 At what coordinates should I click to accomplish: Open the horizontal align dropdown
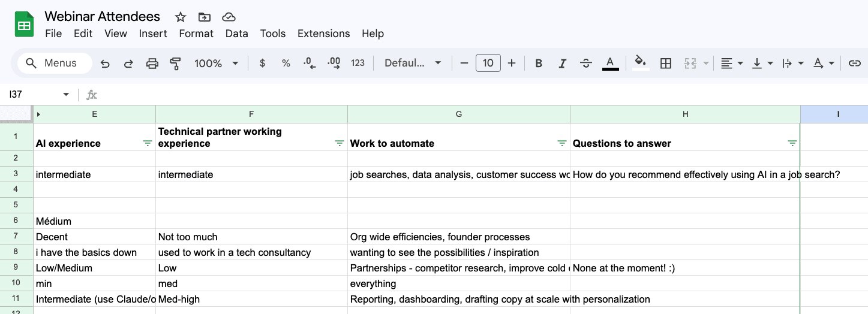(732, 64)
